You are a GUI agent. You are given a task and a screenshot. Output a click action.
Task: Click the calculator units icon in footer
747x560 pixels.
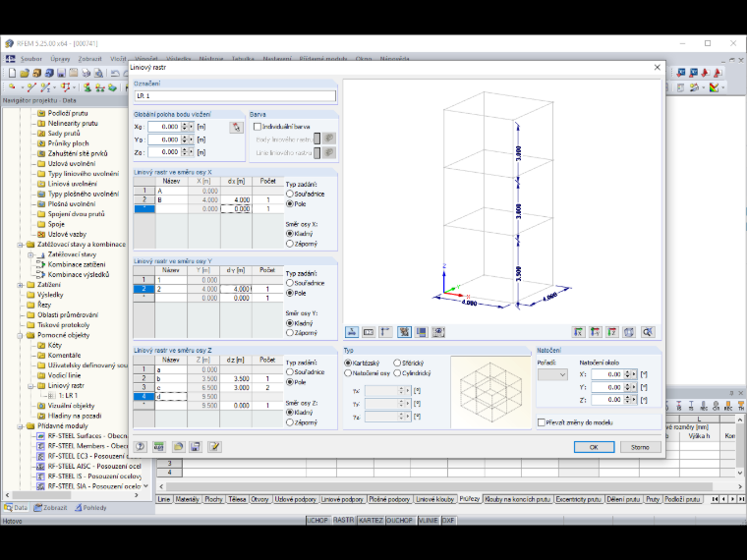click(158, 447)
